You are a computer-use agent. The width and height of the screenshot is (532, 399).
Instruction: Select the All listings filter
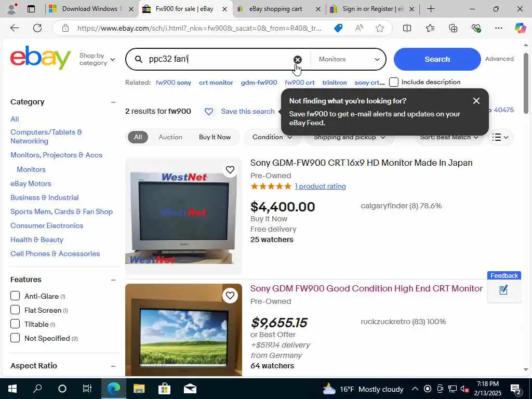point(138,137)
